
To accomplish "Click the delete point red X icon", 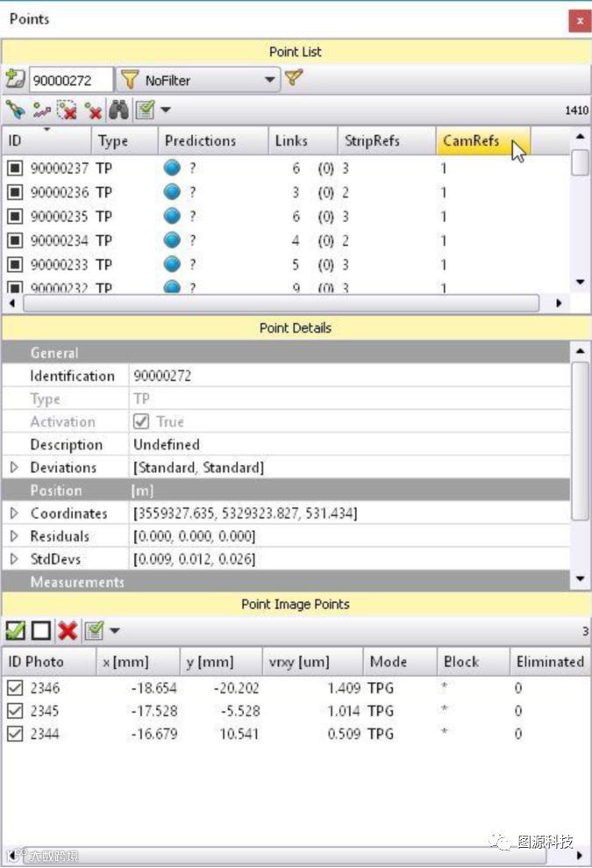I will tap(93, 111).
